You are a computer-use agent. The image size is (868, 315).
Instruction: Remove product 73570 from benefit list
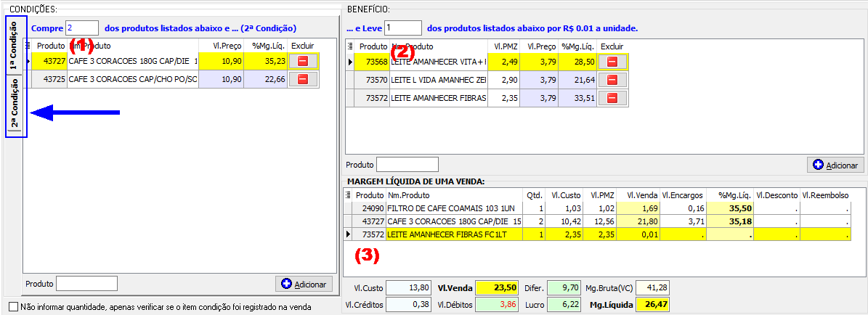pyautogui.click(x=612, y=81)
